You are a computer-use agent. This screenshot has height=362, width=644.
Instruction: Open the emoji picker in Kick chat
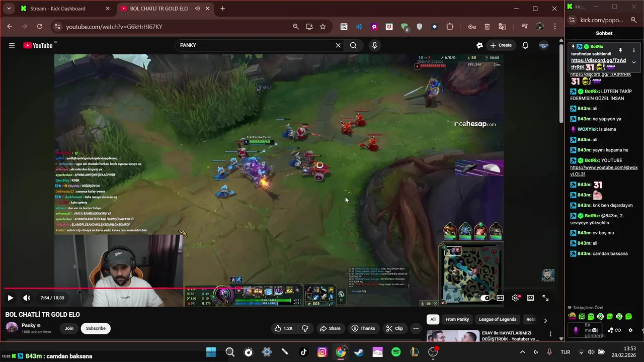pyautogui.click(x=595, y=330)
